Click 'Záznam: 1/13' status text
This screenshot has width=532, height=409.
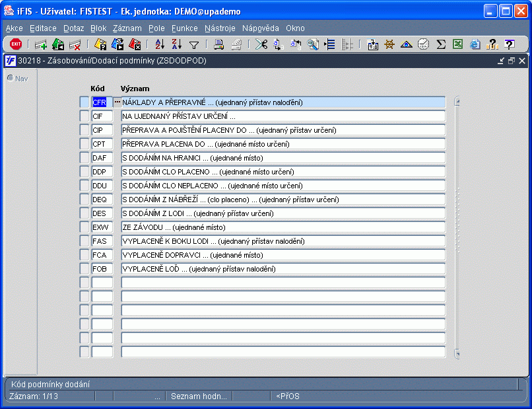pyautogui.click(x=34, y=396)
